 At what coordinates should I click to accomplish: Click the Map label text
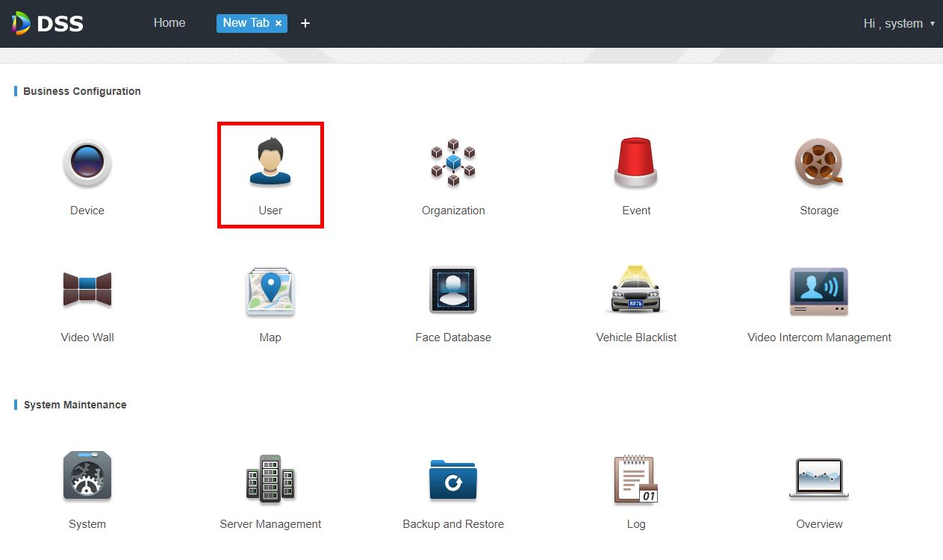coord(270,337)
